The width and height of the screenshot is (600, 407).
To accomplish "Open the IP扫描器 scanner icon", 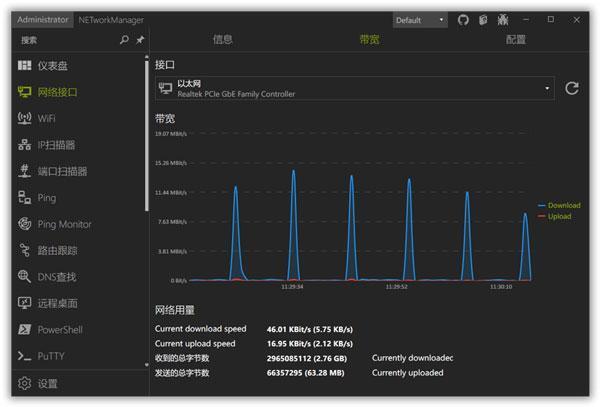I will 24,145.
